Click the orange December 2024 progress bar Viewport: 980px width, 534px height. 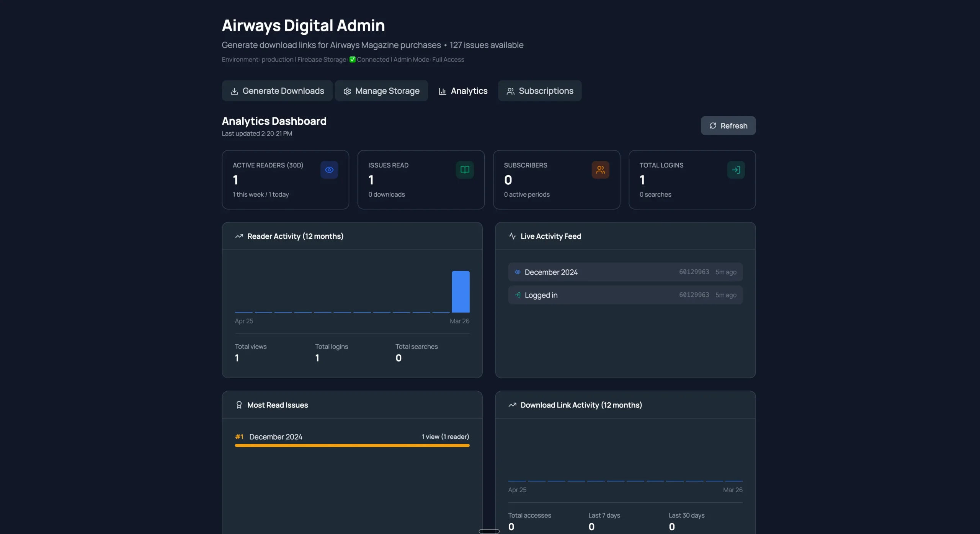tap(352, 445)
